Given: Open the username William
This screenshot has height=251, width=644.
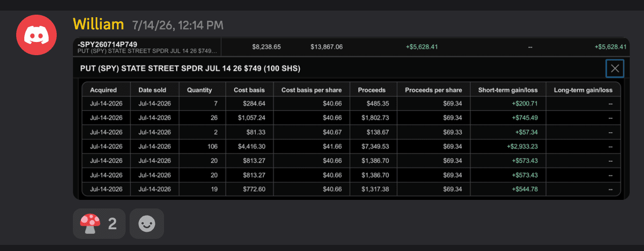Looking at the screenshot, I should tap(98, 24).
